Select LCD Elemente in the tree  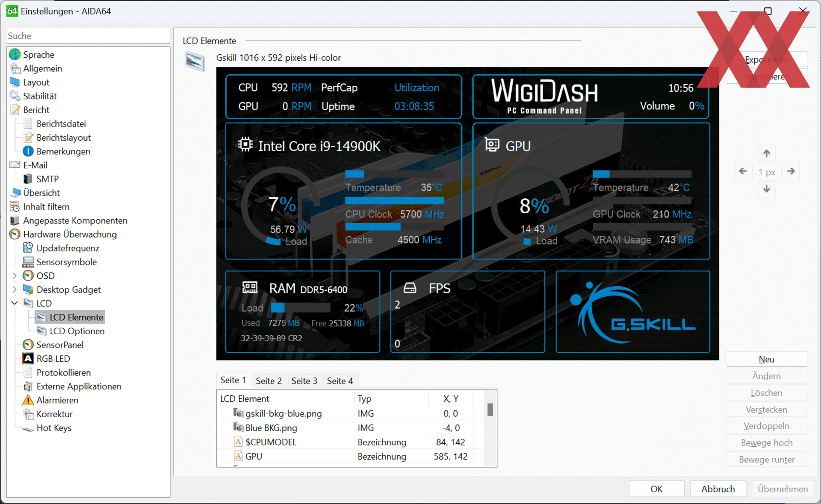click(x=70, y=317)
